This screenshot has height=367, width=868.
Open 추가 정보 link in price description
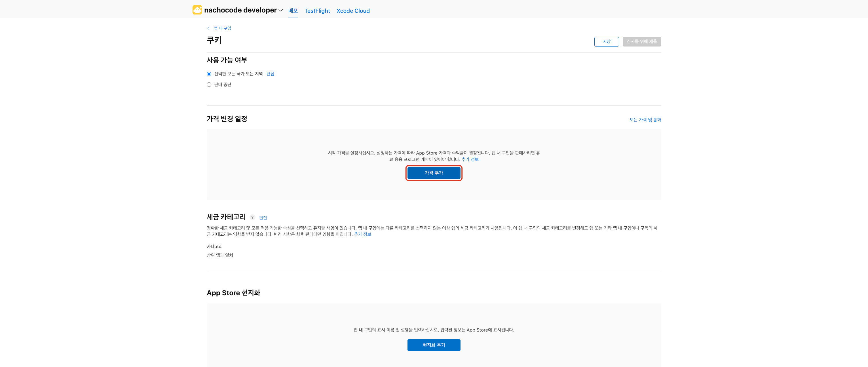[x=470, y=159]
